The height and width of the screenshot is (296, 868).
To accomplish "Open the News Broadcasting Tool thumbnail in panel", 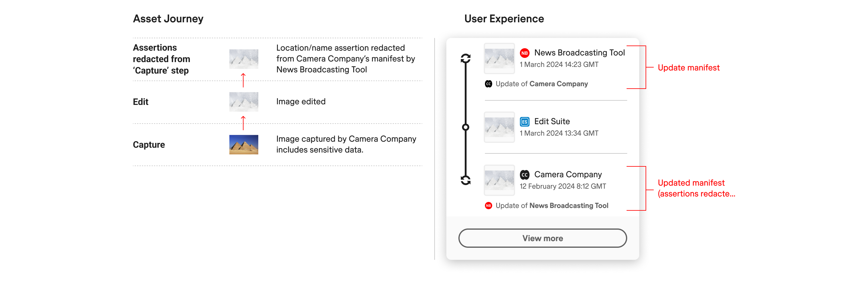I will (499, 58).
